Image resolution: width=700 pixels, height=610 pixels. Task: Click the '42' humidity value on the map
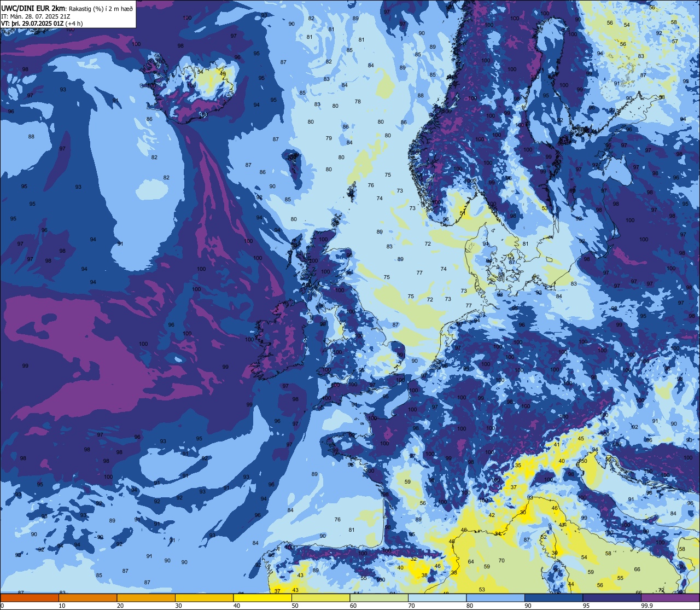[492, 515]
